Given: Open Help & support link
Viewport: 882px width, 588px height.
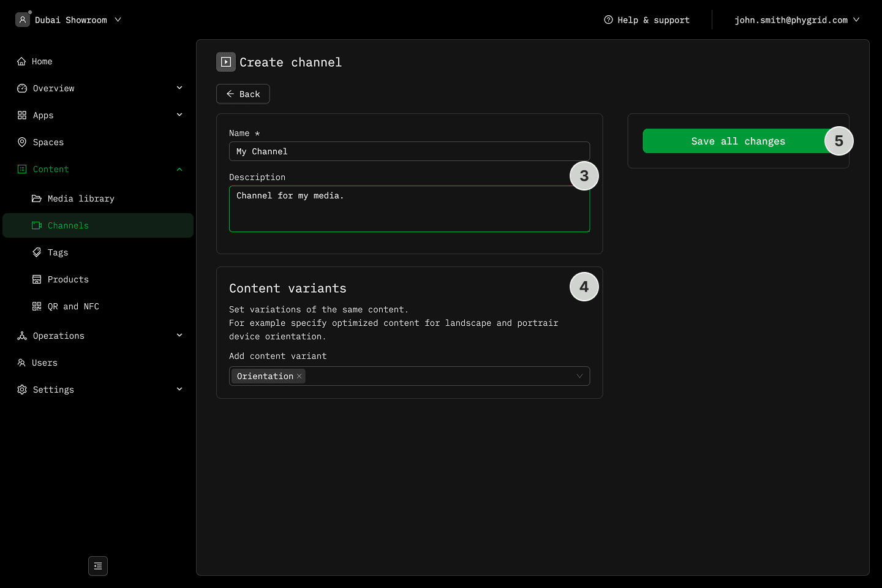Looking at the screenshot, I should (647, 20).
